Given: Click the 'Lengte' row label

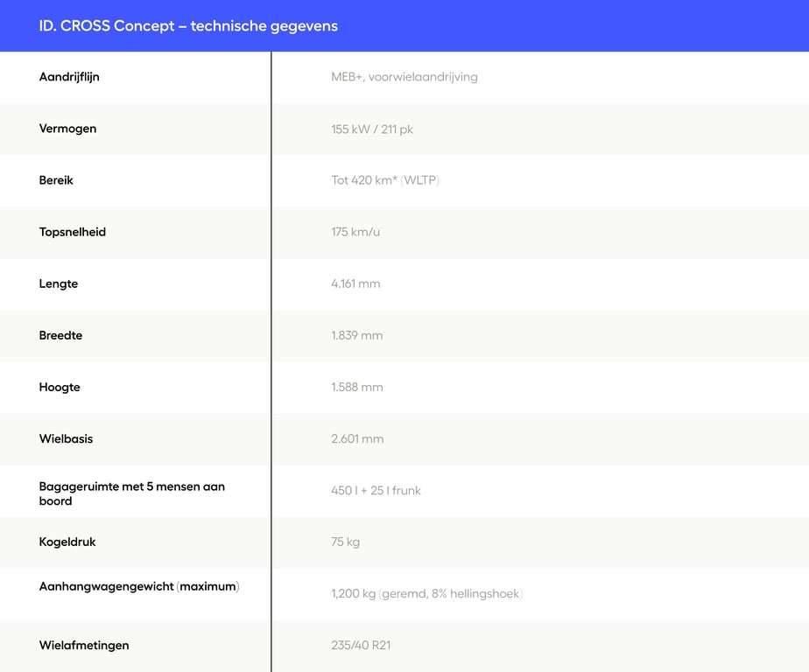Looking at the screenshot, I should coord(59,283).
